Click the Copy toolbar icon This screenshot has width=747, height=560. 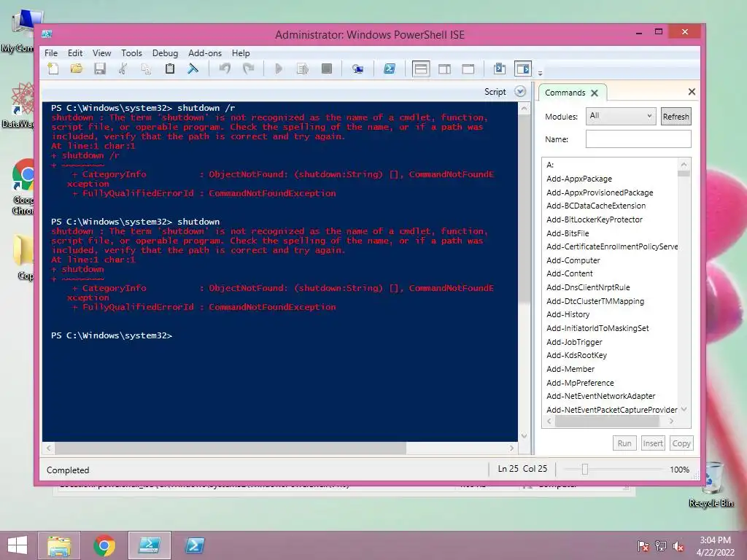[146, 69]
